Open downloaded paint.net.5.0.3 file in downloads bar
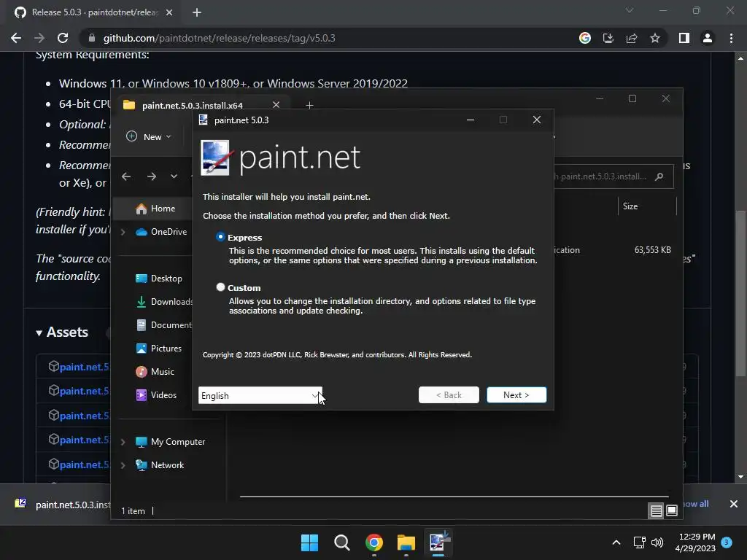 pyautogui.click(x=62, y=505)
